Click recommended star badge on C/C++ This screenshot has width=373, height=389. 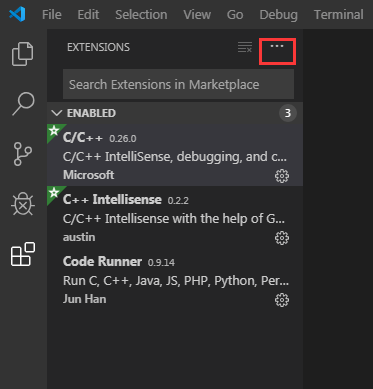[x=54, y=130]
